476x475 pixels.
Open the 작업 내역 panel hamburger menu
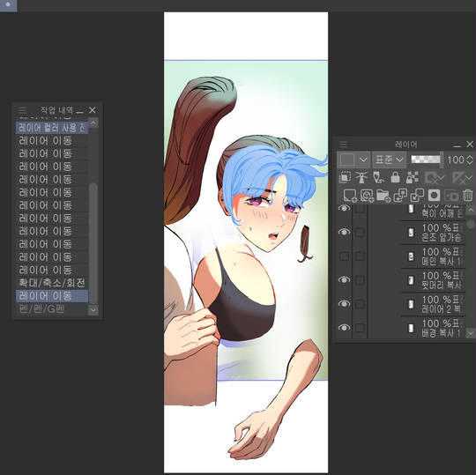pos(22,110)
